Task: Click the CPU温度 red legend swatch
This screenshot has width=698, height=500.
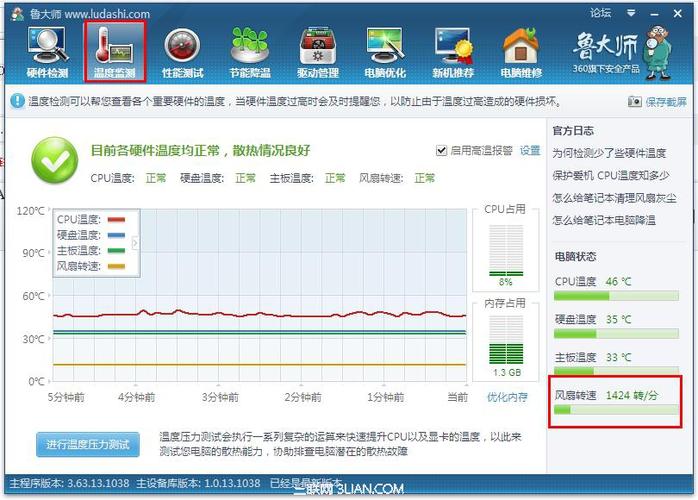Action: (116, 220)
